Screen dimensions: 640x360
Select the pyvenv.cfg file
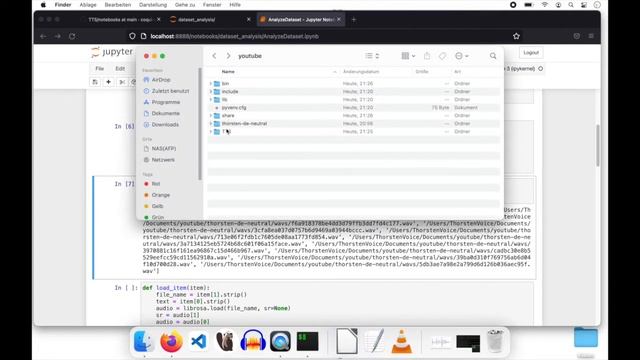click(x=353, y=108)
